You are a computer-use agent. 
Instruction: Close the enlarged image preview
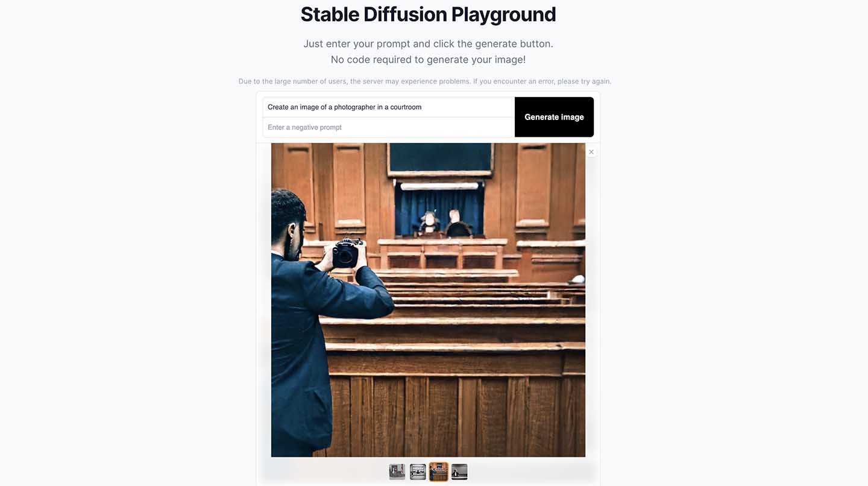pyautogui.click(x=591, y=152)
